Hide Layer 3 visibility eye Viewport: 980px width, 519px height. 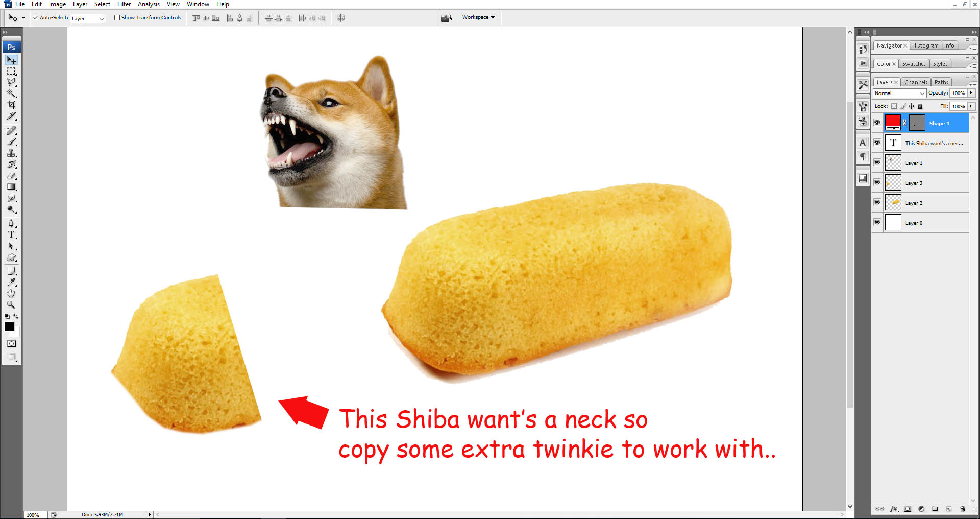pos(877,182)
